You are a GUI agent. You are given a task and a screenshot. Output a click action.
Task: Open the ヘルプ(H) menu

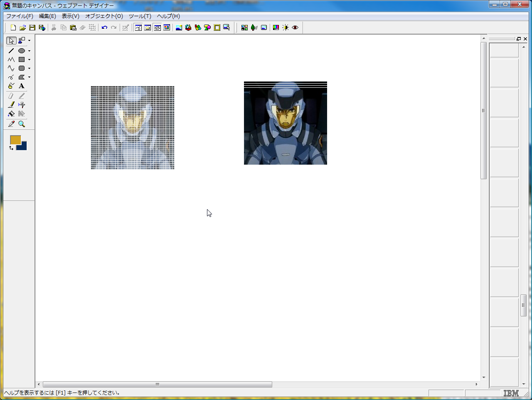point(168,16)
